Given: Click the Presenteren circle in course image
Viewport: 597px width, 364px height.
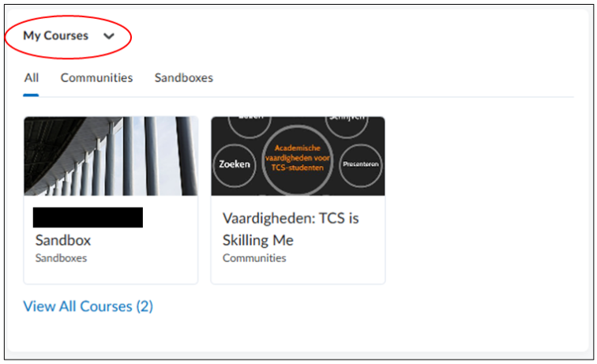Looking at the screenshot, I should [x=360, y=164].
